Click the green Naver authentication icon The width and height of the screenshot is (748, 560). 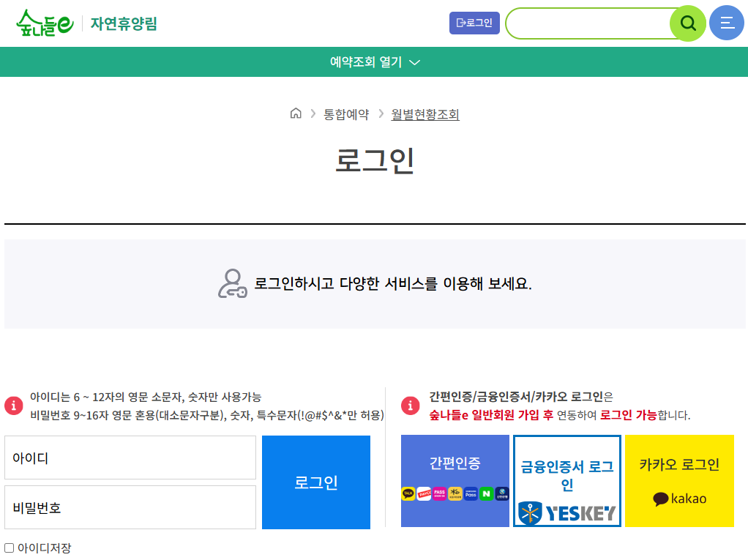point(486,493)
